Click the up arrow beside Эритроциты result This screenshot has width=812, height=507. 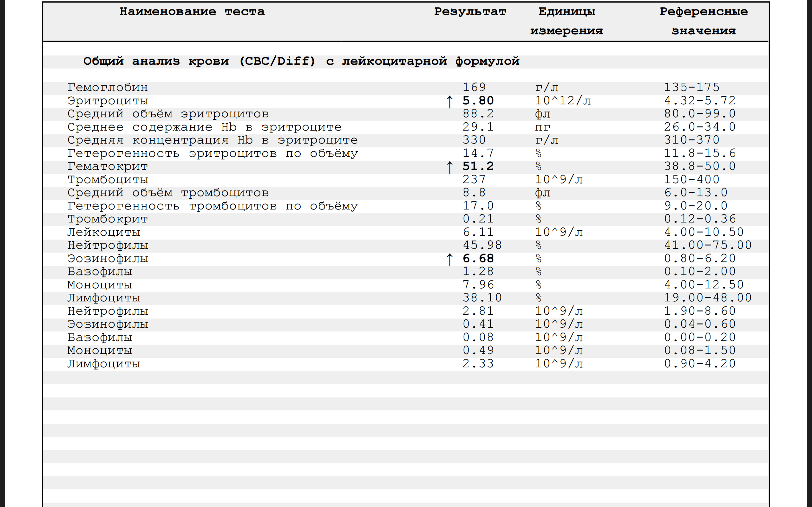pos(450,101)
